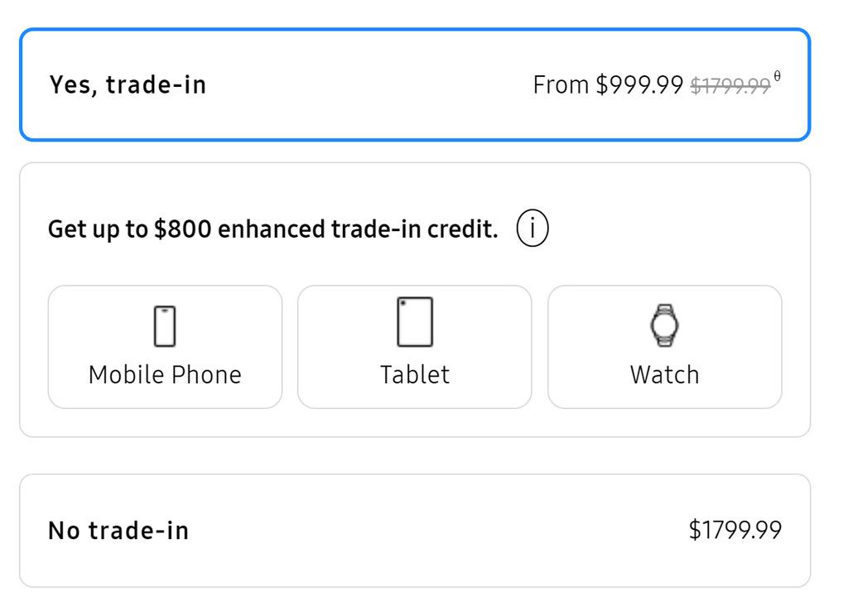Viewport: 848px width, 616px height.
Task: Click the "No trade-in" label text
Action: coord(118,531)
